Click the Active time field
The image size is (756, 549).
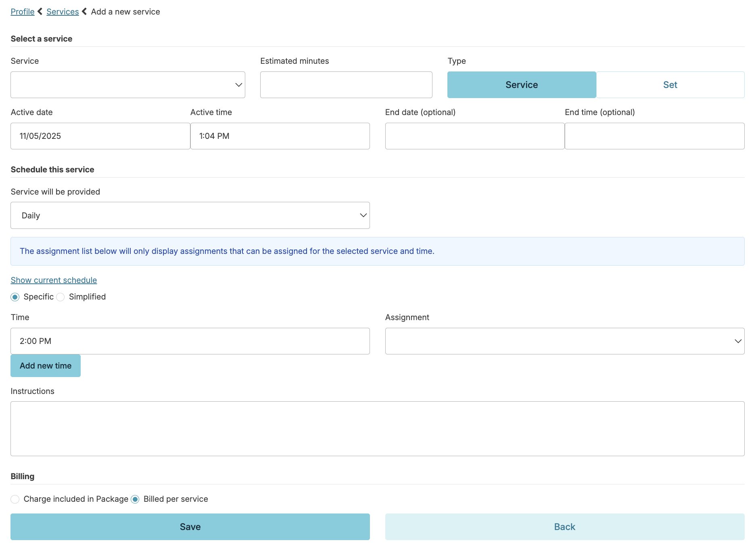[280, 136]
